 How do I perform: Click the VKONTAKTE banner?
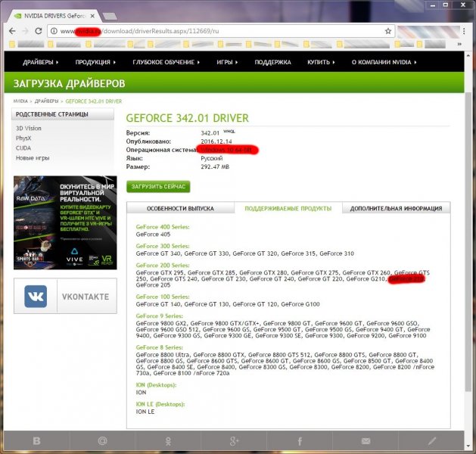pyautogui.click(x=65, y=297)
